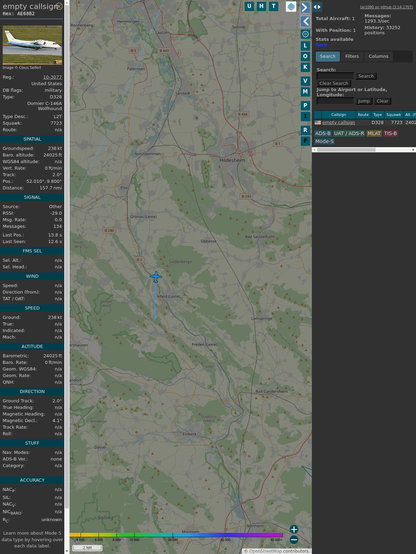The width and height of the screenshot is (416, 554).
Task: Click the aircraft icon on the map
Action: click(156, 277)
